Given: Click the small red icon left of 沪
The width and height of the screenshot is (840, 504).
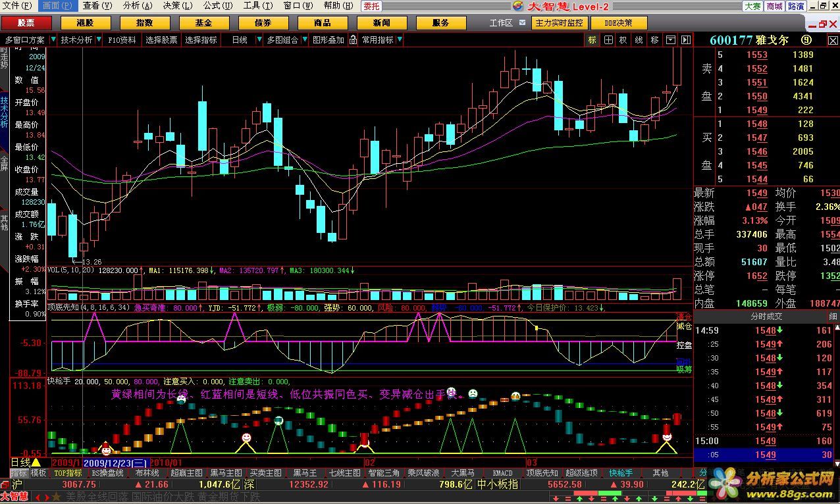Looking at the screenshot, I should click(x=5, y=484).
